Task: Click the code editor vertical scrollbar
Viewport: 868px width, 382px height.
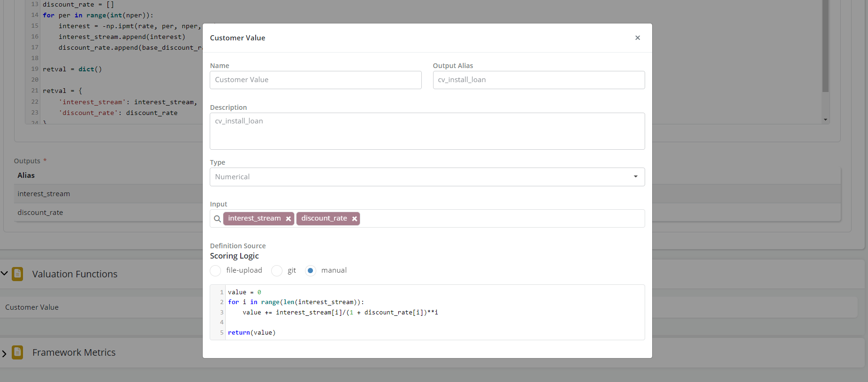Action: 825,47
